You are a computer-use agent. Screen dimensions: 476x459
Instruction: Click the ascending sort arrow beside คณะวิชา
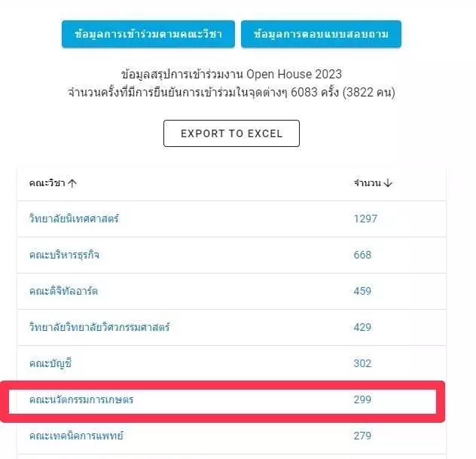pyautogui.click(x=72, y=183)
